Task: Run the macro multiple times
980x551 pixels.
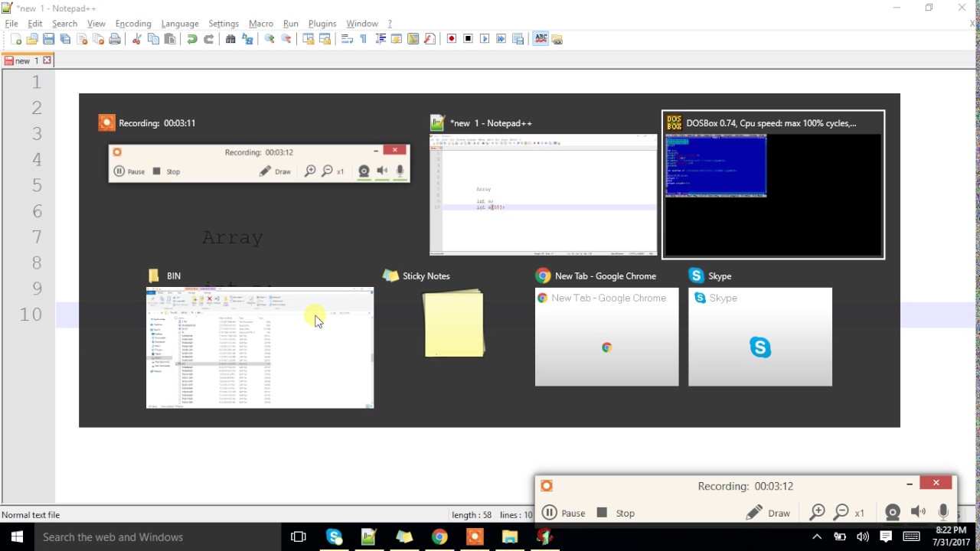Action: click(x=501, y=39)
